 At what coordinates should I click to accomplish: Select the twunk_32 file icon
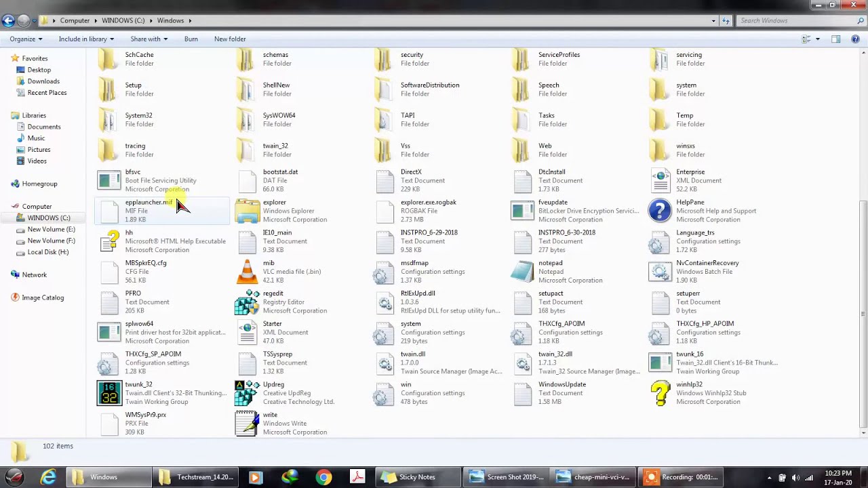(109, 393)
